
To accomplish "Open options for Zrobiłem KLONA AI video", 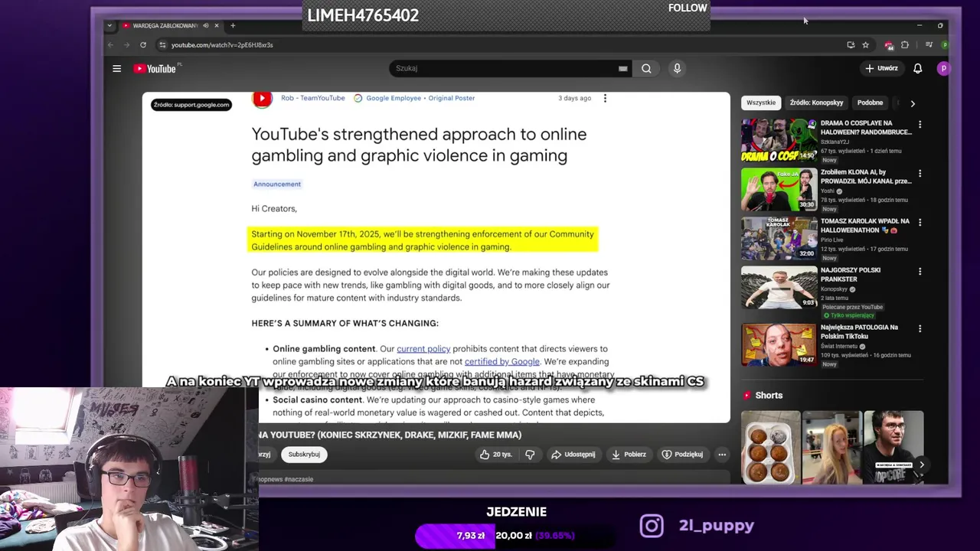I will (x=920, y=174).
